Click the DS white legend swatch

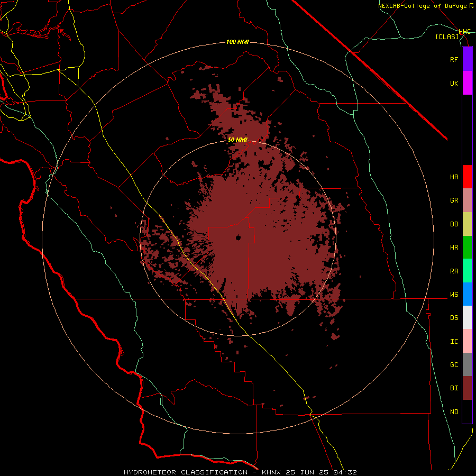click(x=467, y=317)
